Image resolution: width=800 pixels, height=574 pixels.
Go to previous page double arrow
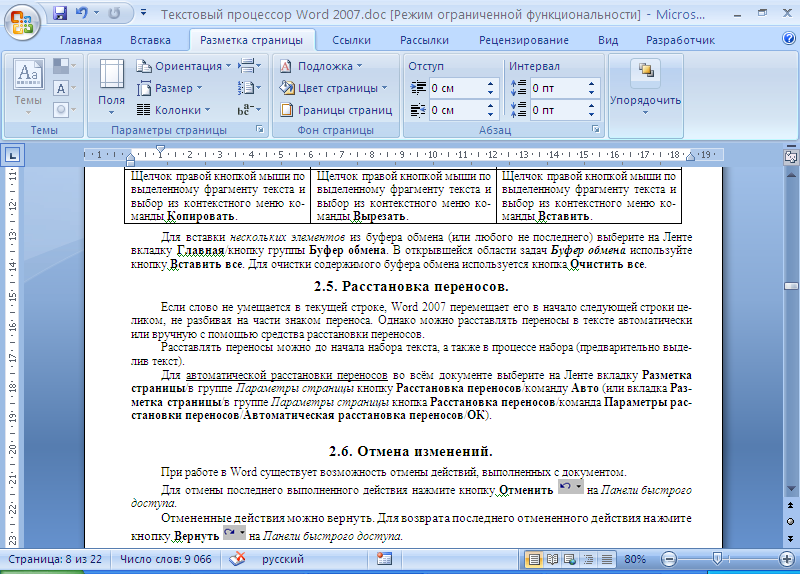click(x=791, y=505)
